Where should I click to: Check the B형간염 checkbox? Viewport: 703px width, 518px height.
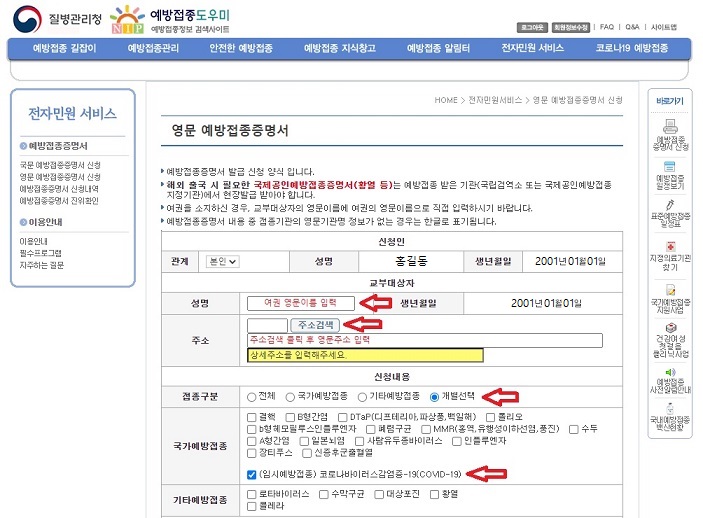point(290,418)
